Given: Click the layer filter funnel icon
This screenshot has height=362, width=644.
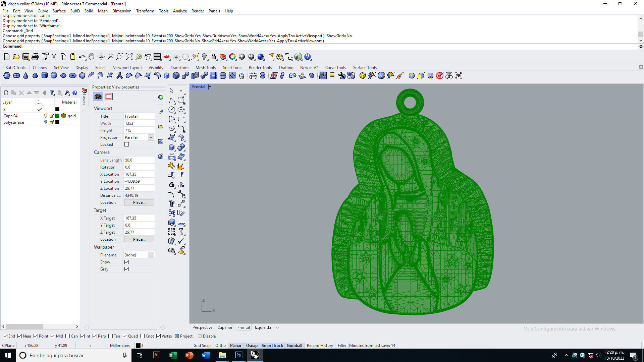Looking at the screenshot, I should 52,93.
